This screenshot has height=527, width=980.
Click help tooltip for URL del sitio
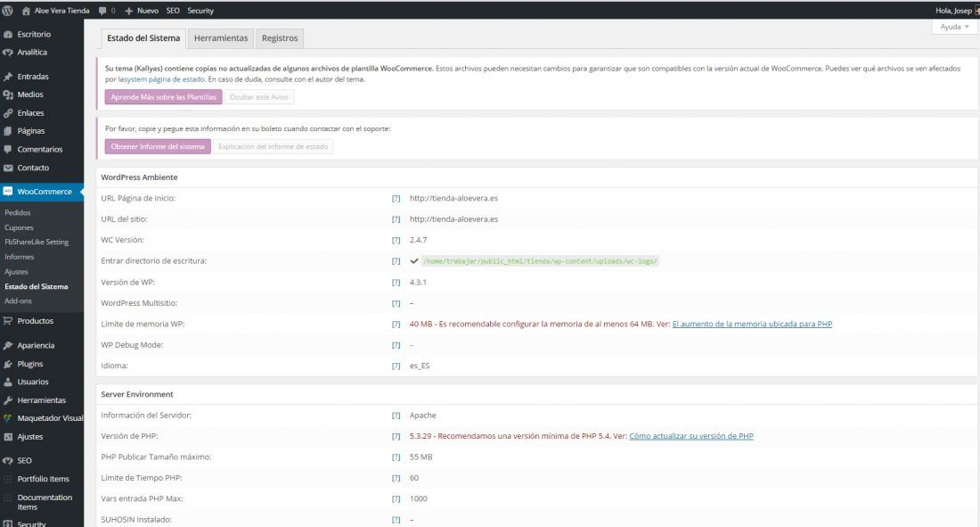pos(396,219)
